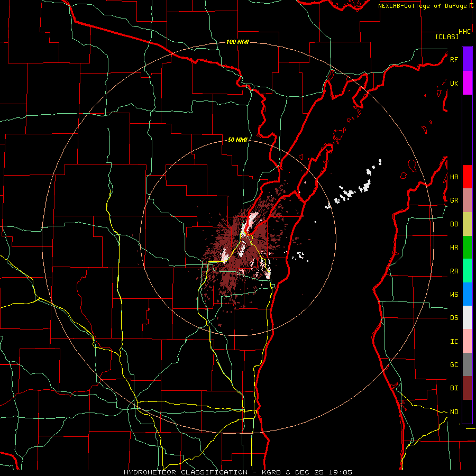The image size is (476, 476).
Task: Click the HHC product code label
Action: pyautogui.click(x=465, y=32)
